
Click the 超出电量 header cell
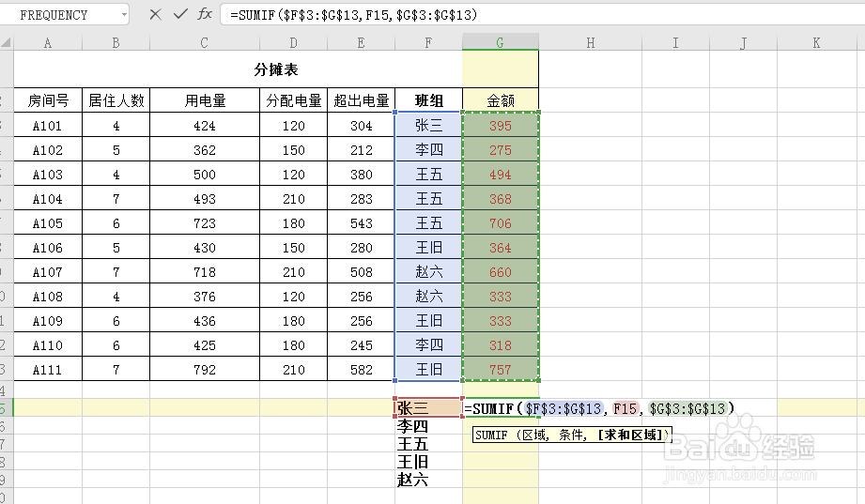click(x=362, y=100)
